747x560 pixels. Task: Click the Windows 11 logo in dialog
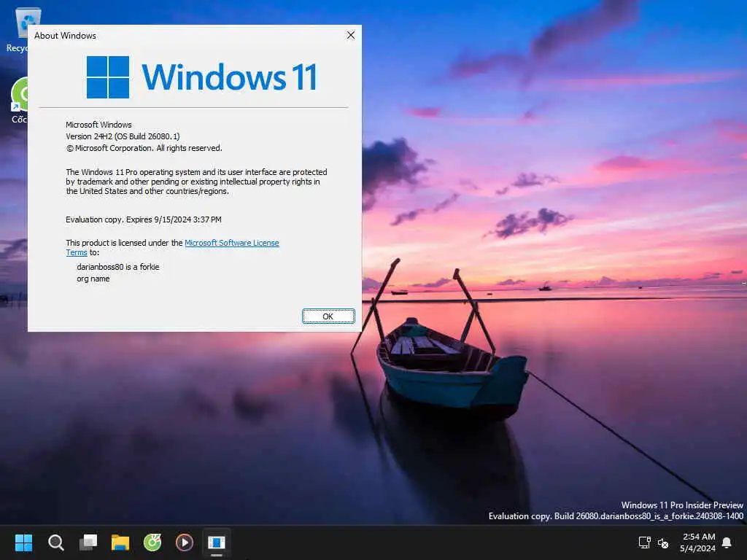coord(201,77)
